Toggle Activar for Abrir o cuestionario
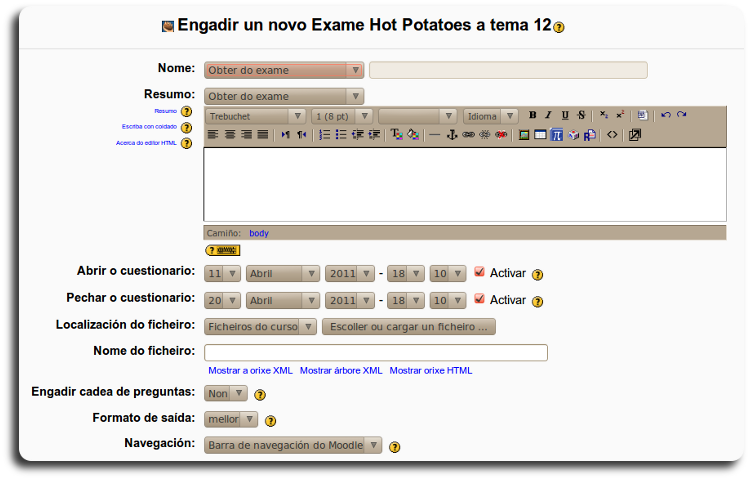The image size is (750, 480). coord(479,272)
